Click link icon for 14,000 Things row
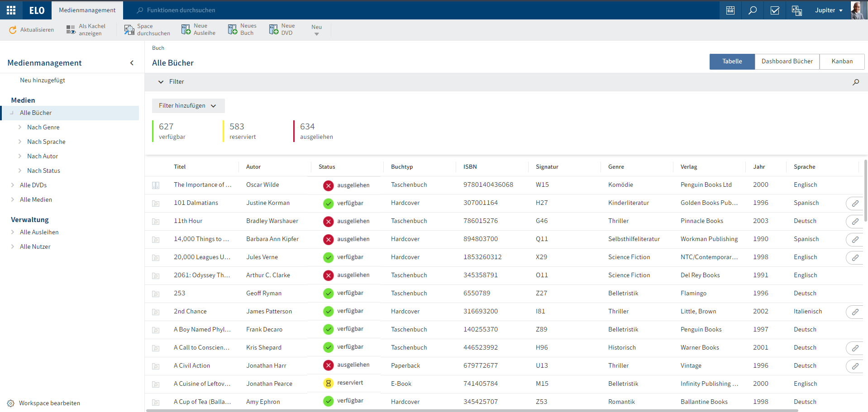 point(855,240)
